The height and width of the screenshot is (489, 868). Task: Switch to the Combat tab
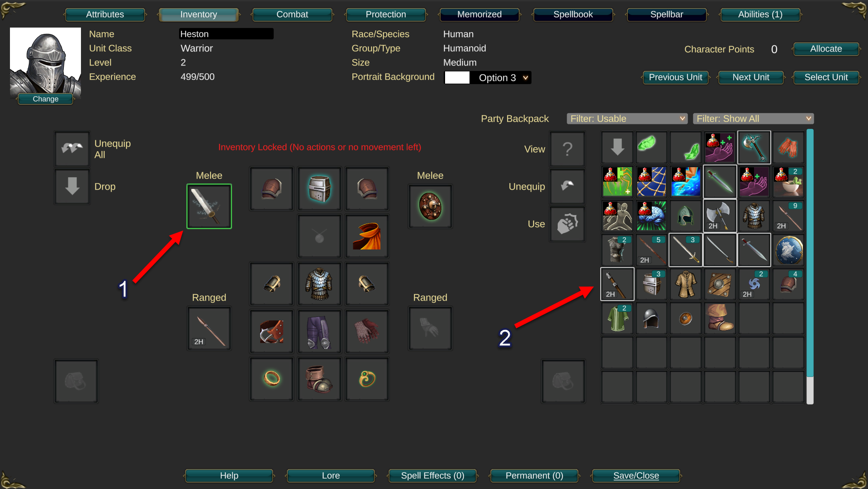click(x=292, y=14)
